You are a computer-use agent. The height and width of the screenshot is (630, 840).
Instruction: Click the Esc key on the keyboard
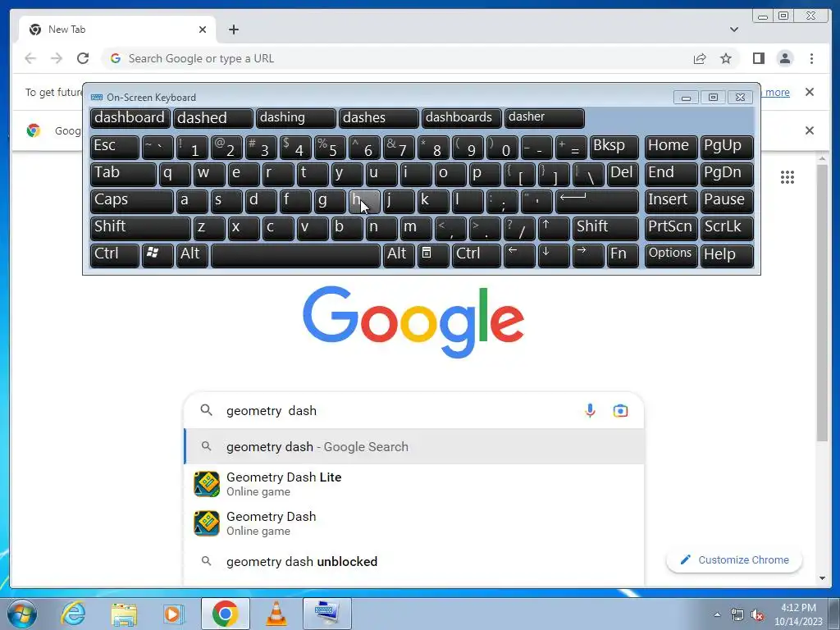point(114,148)
